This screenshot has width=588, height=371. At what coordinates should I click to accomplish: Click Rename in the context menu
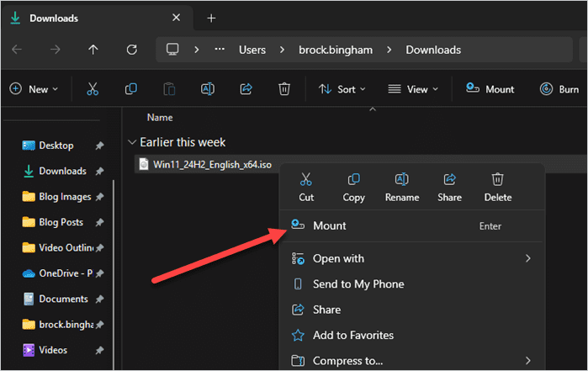401,188
